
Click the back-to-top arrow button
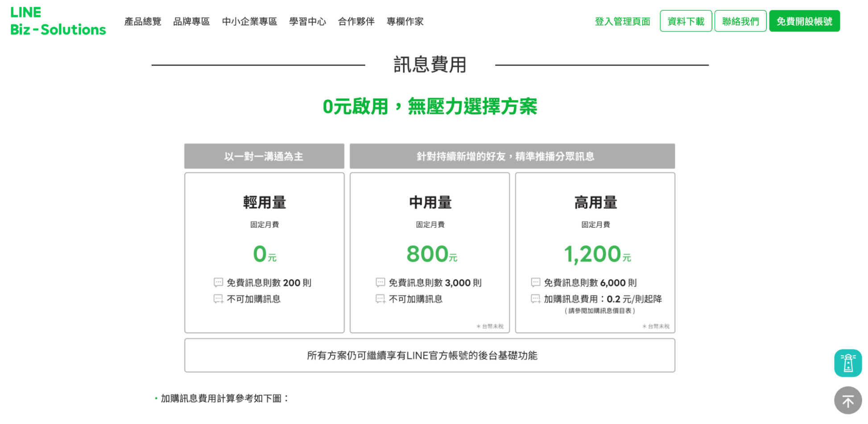[848, 400]
